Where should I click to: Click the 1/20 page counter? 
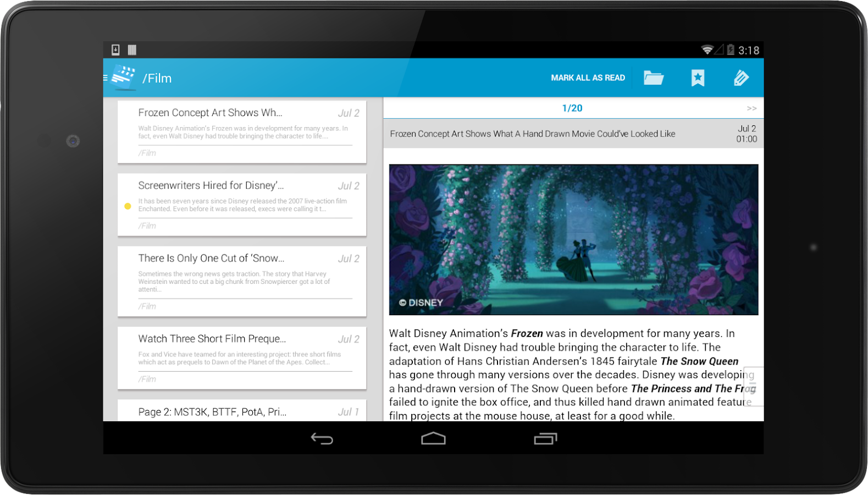point(572,108)
